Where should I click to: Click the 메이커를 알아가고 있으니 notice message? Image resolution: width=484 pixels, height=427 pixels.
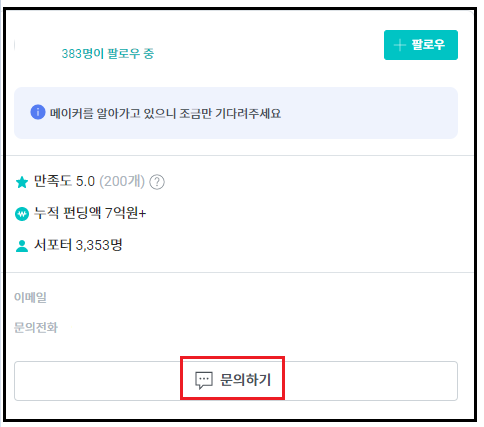pos(165,113)
